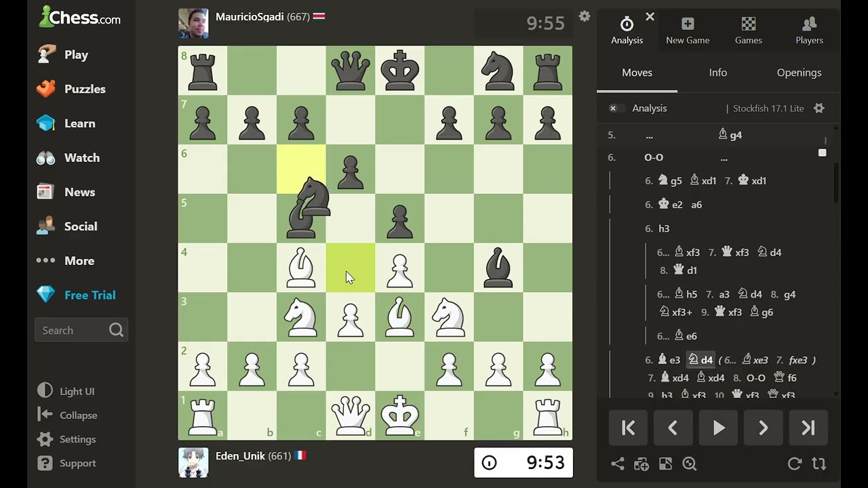Viewport: 868px width, 488px height.
Task: Play through the moves
Action: coord(718,428)
